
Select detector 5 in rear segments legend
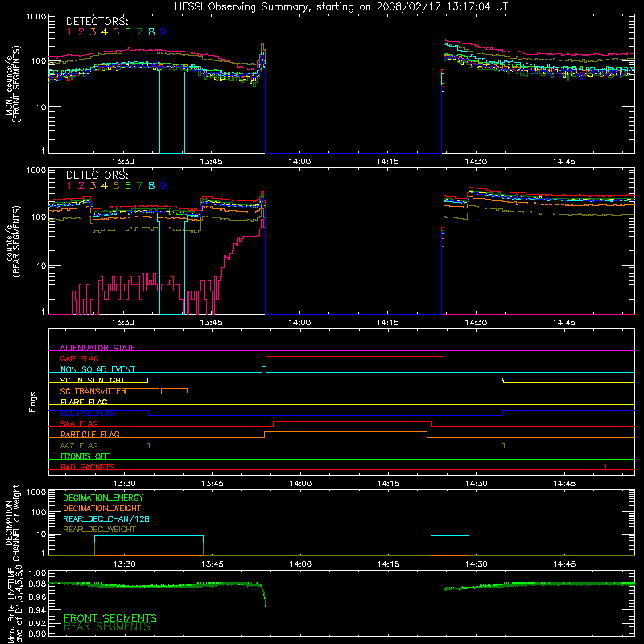coord(116,186)
